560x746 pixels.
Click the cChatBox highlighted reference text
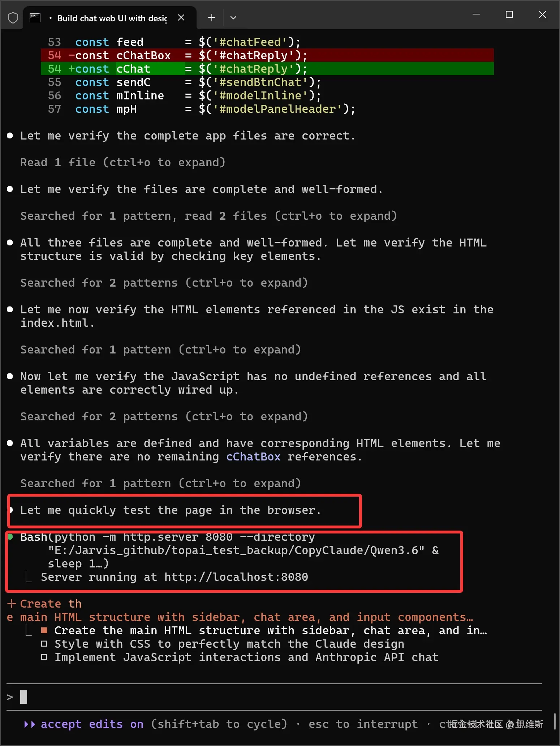point(253,457)
